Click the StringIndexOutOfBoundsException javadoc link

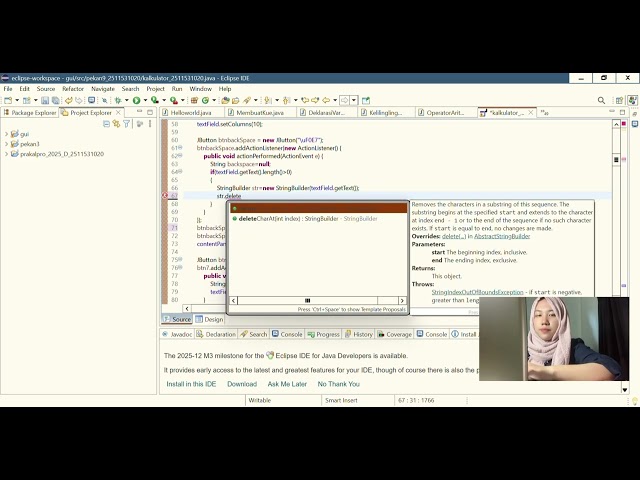[x=477, y=292]
